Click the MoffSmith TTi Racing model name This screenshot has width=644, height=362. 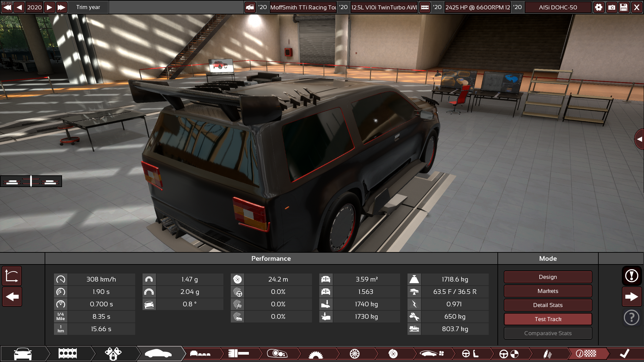[x=303, y=7]
